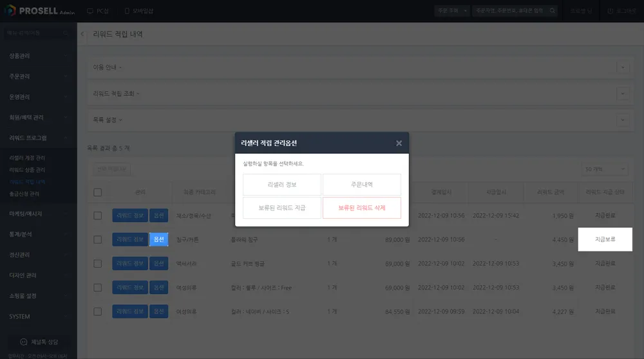This screenshot has width=644, height=359.
Task: Click 옵션 in 컬러 : 네이비 row
Action: (158, 311)
